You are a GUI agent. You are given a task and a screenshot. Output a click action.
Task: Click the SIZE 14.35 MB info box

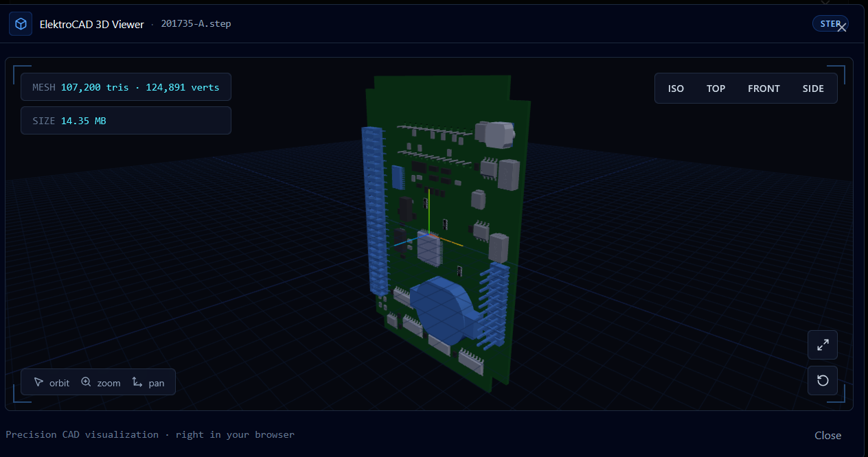tap(126, 121)
